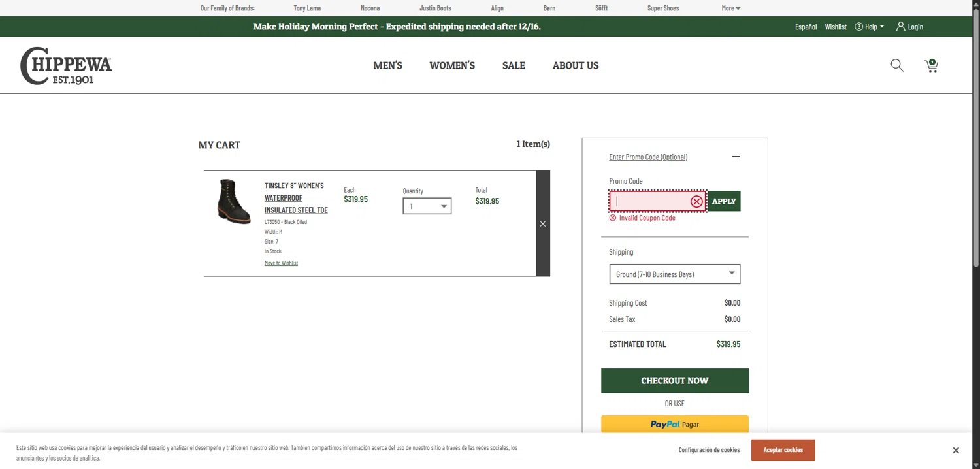Screen dimensions: 980x469
Task: Open the Shipping method dropdown
Action: (675, 274)
